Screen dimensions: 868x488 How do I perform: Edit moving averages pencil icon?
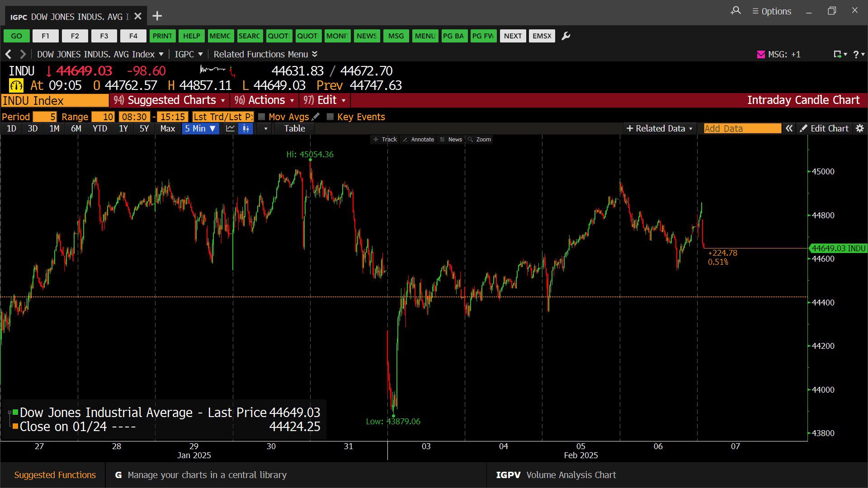(316, 117)
